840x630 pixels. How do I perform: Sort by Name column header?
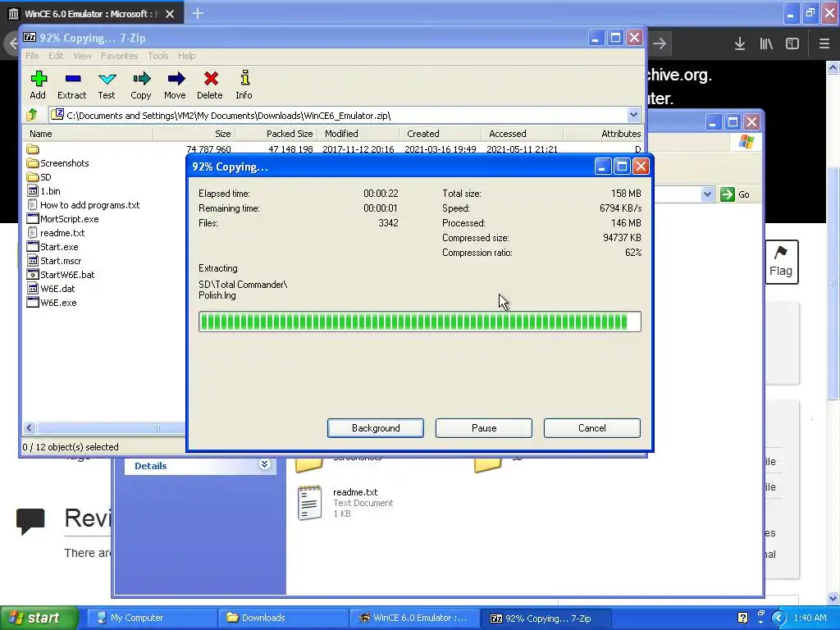click(x=89, y=134)
